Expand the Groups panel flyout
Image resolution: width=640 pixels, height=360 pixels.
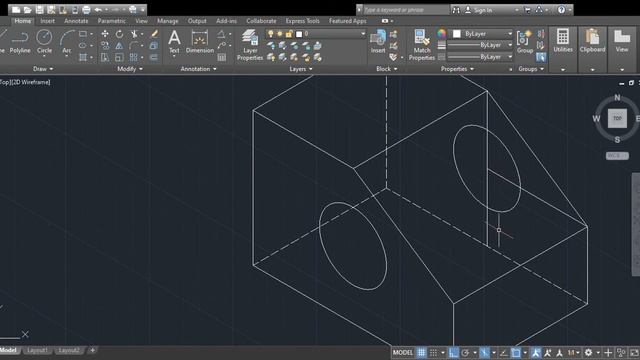point(531,69)
